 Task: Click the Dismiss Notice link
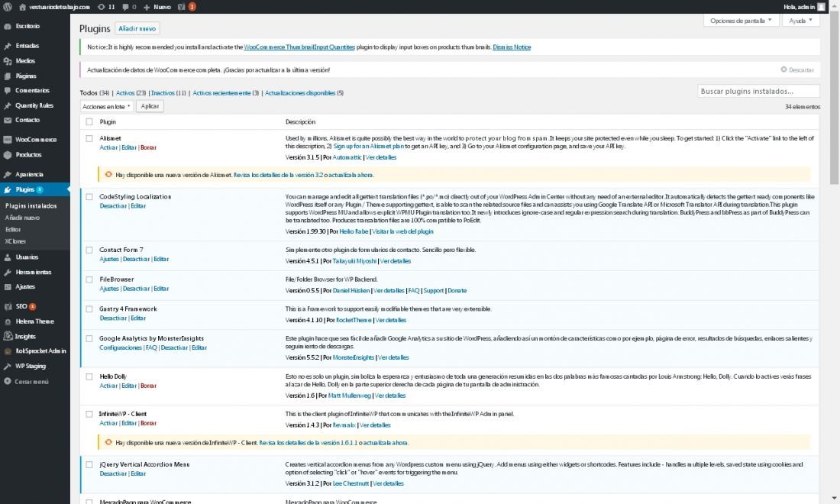[512, 47]
